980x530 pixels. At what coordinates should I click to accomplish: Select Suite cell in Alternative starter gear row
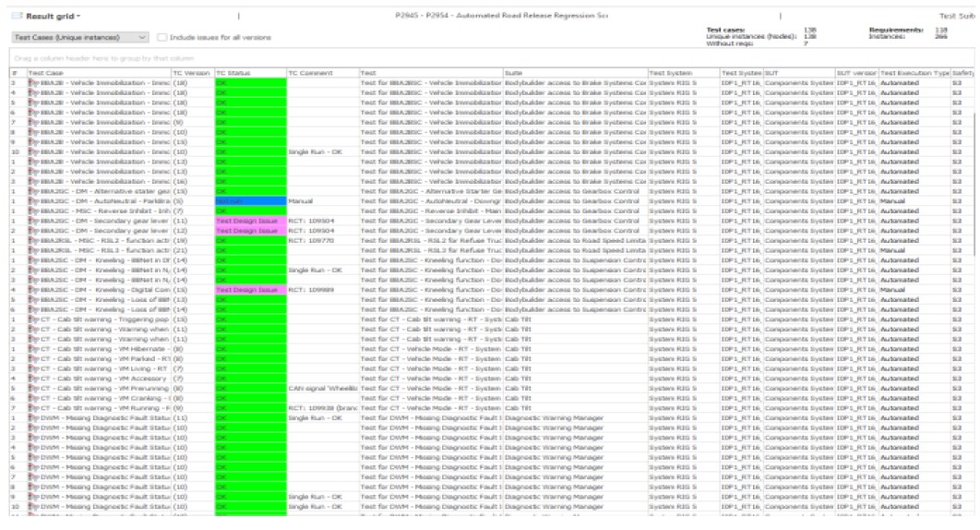(x=575, y=191)
